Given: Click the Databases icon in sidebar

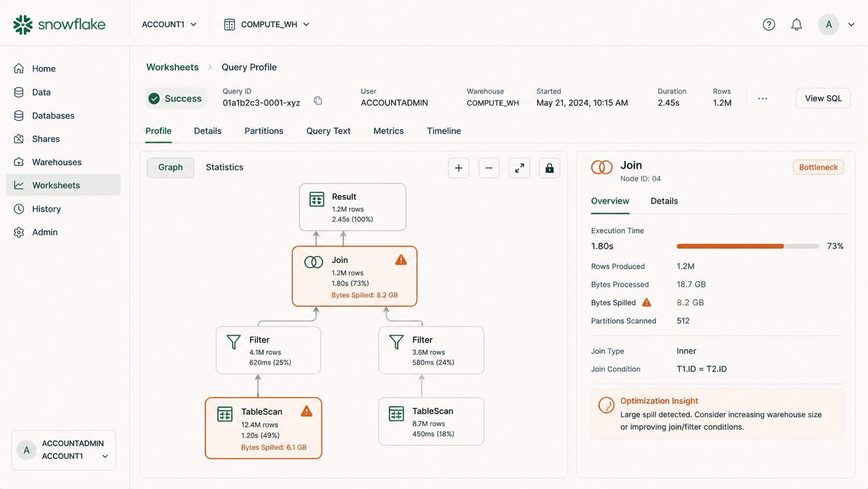Looking at the screenshot, I should (x=19, y=115).
